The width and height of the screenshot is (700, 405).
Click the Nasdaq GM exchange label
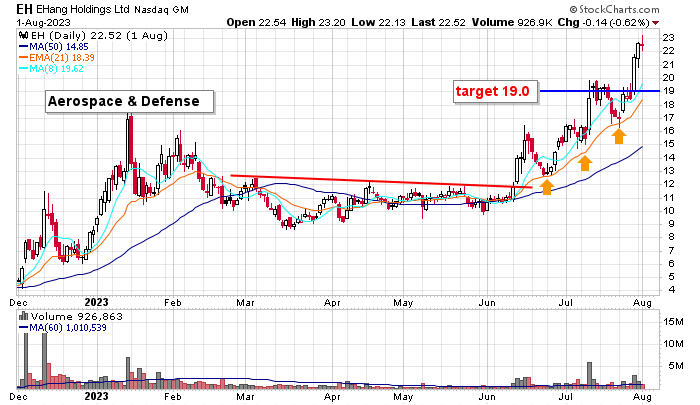pyautogui.click(x=161, y=10)
